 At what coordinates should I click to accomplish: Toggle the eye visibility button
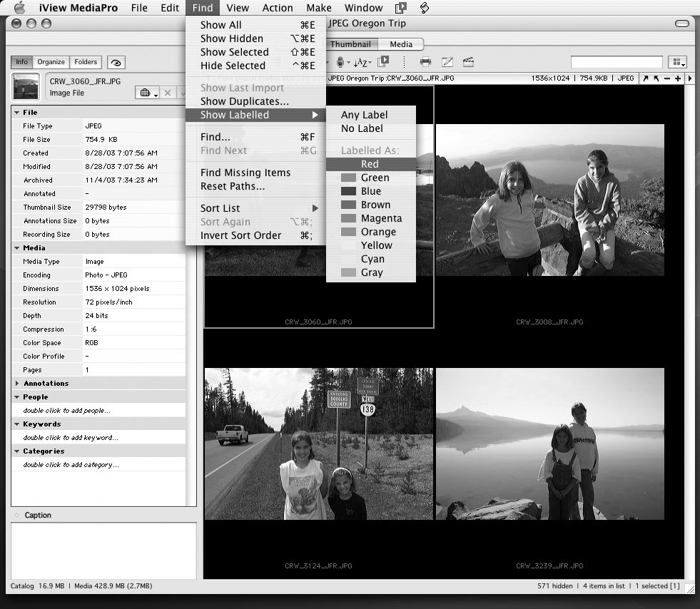pyautogui.click(x=116, y=63)
